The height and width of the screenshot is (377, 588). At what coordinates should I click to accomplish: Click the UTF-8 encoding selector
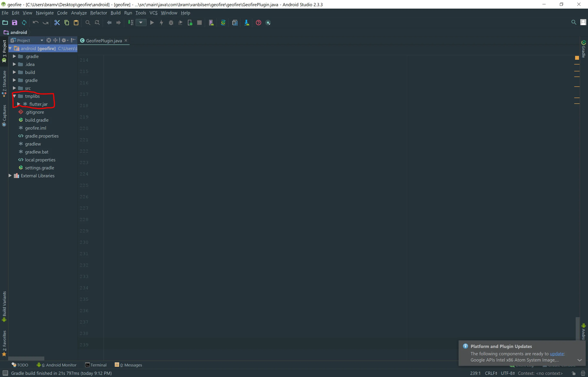[x=507, y=373]
